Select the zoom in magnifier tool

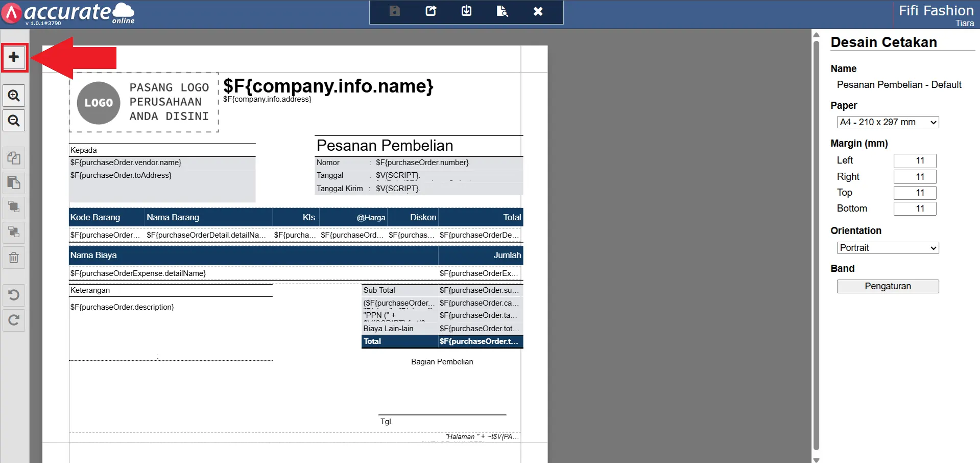tap(14, 95)
